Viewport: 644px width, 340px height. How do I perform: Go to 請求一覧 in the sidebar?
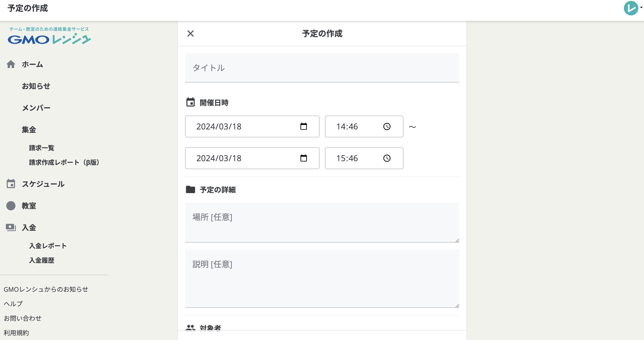(41, 148)
